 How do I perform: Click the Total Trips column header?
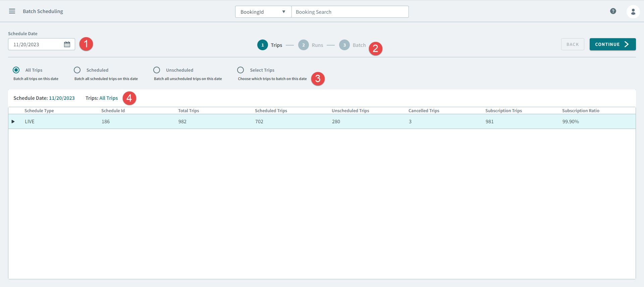tap(189, 111)
